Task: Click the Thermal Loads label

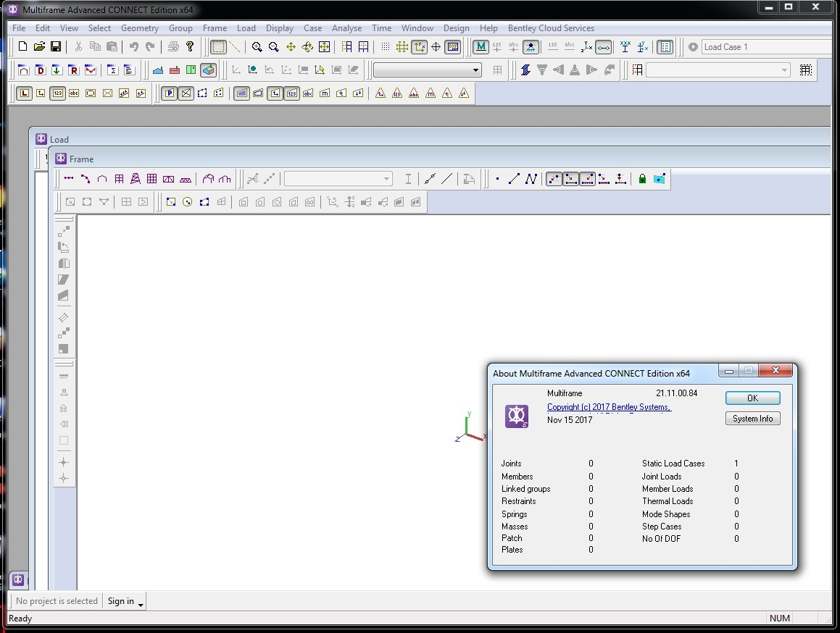Action: 668,500
